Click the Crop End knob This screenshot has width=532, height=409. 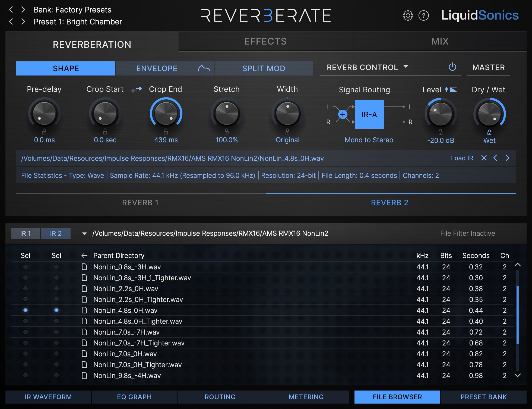(166, 114)
